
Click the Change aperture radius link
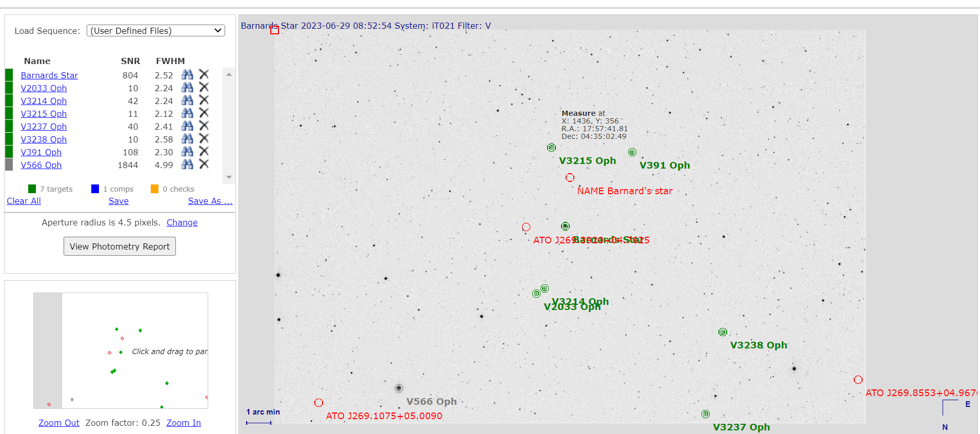pos(182,222)
